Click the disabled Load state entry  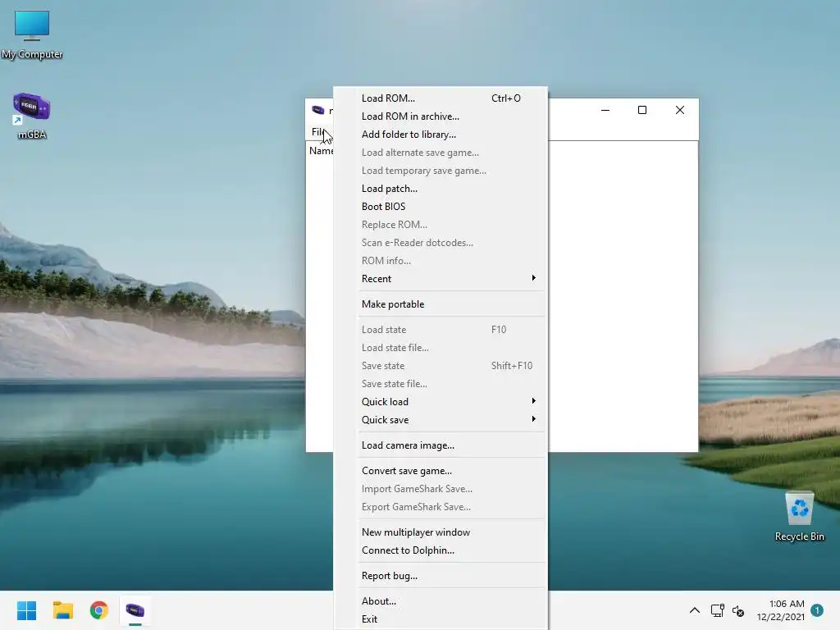[441, 330]
